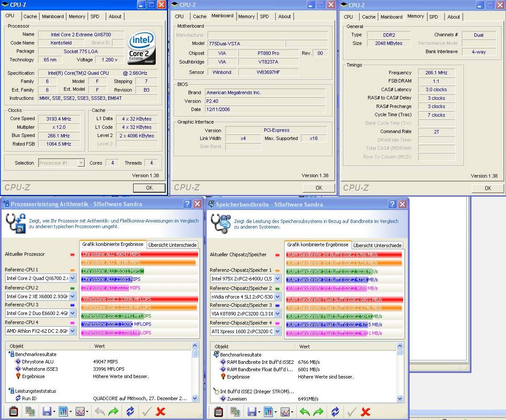Switch to the SPD tab in the first CPU-Z window

[95, 16]
